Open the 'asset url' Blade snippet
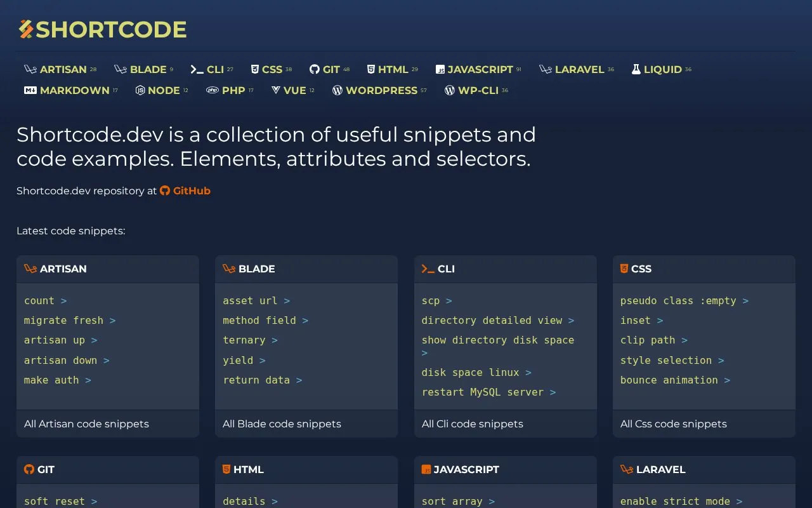Viewport: 812px width, 508px height. click(x=256, y=300)
